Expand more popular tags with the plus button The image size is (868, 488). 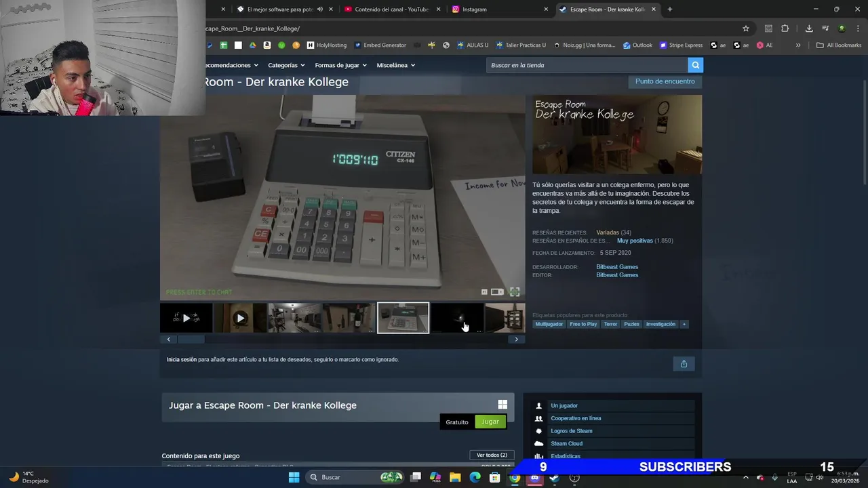click(x=684, y=324)
